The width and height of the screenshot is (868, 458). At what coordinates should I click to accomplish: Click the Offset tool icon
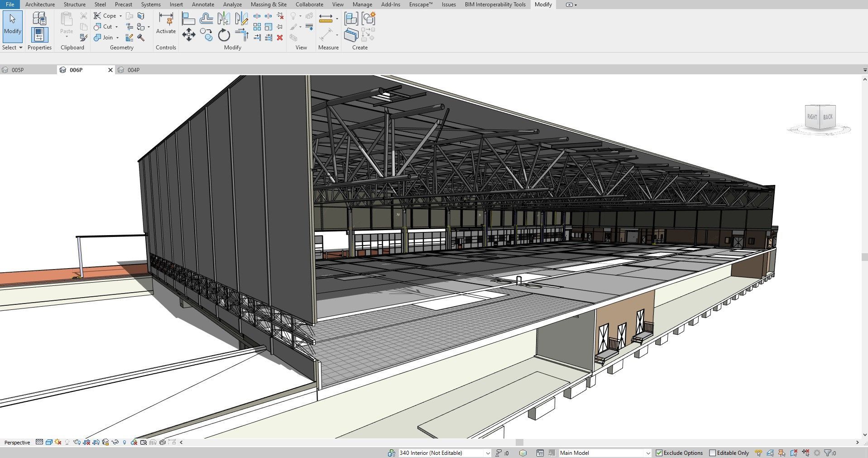tap(206, 19)
